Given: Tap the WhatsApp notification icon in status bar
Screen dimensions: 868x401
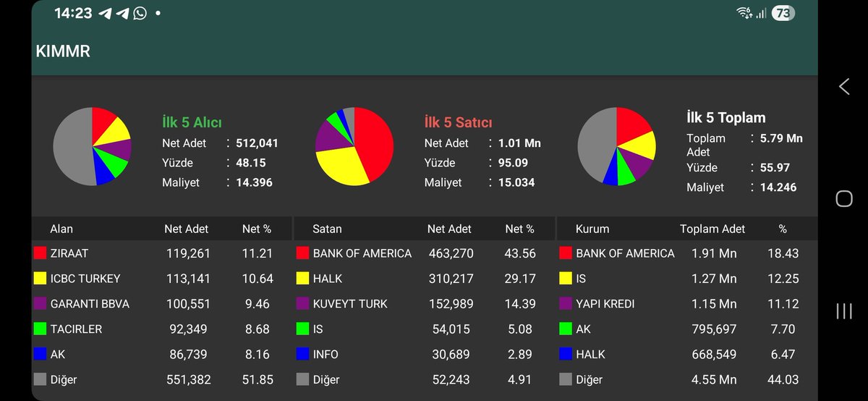Looking at the screenshot, I should click(140, 13).
